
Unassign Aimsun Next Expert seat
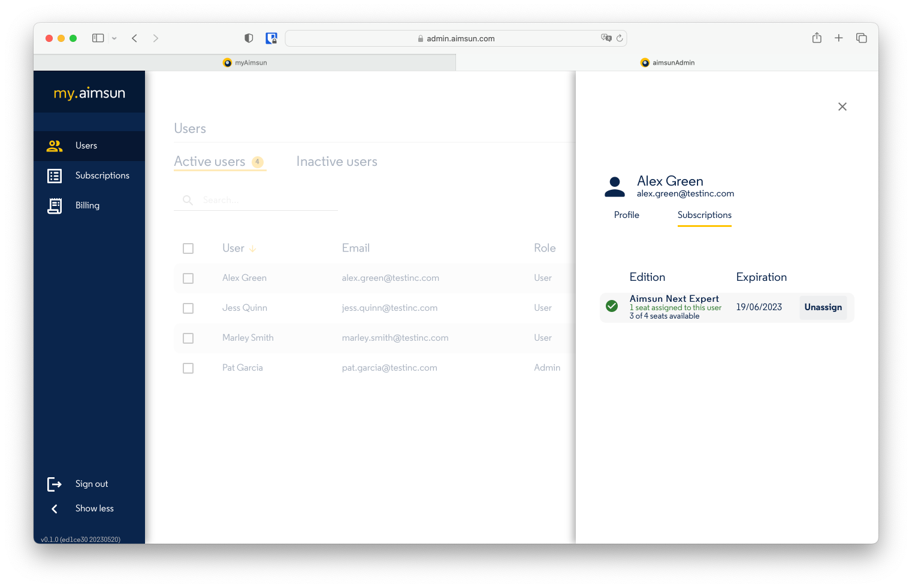[823, 307]
